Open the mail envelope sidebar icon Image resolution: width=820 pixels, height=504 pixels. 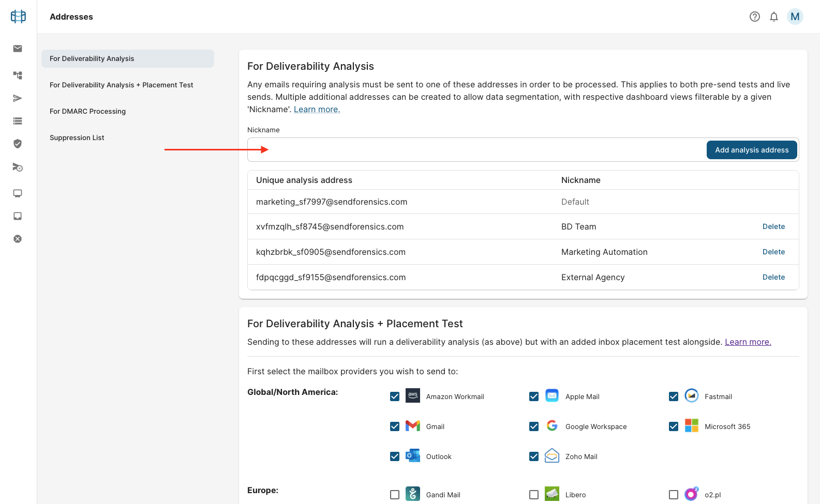18,49
